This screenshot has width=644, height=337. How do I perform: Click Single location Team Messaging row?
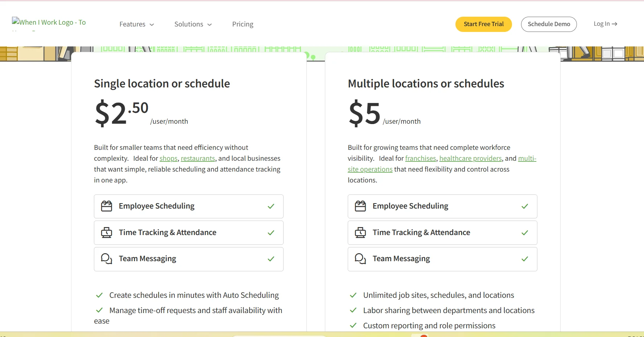click(189, 259)
